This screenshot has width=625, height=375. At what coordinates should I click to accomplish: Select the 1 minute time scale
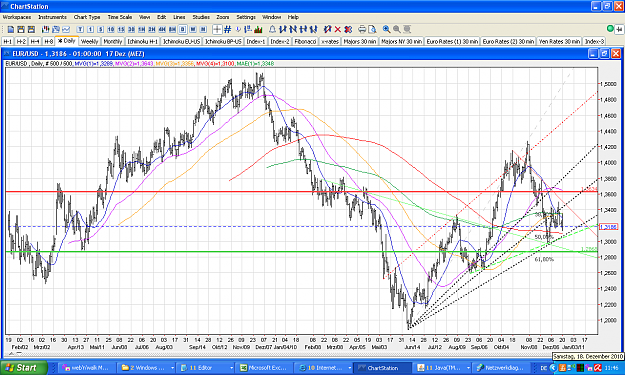[90, 29]
